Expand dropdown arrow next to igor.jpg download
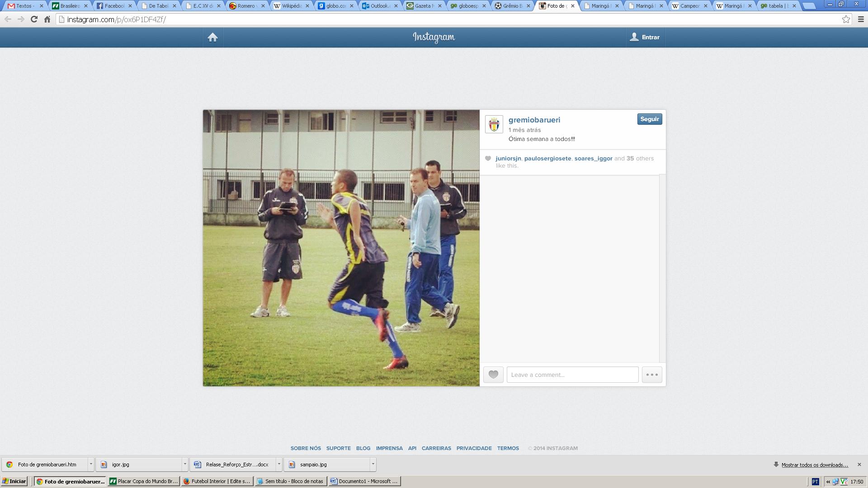This screenshot has height=488, width=868. (185, 464)
